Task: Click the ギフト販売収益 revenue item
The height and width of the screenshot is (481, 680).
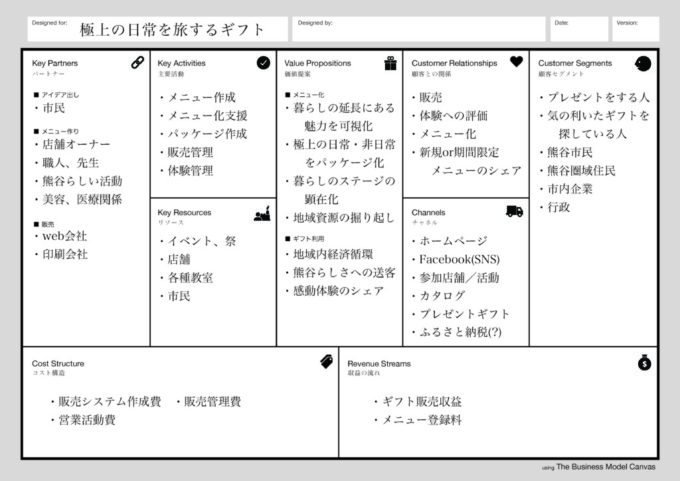Action: point(421,401)
